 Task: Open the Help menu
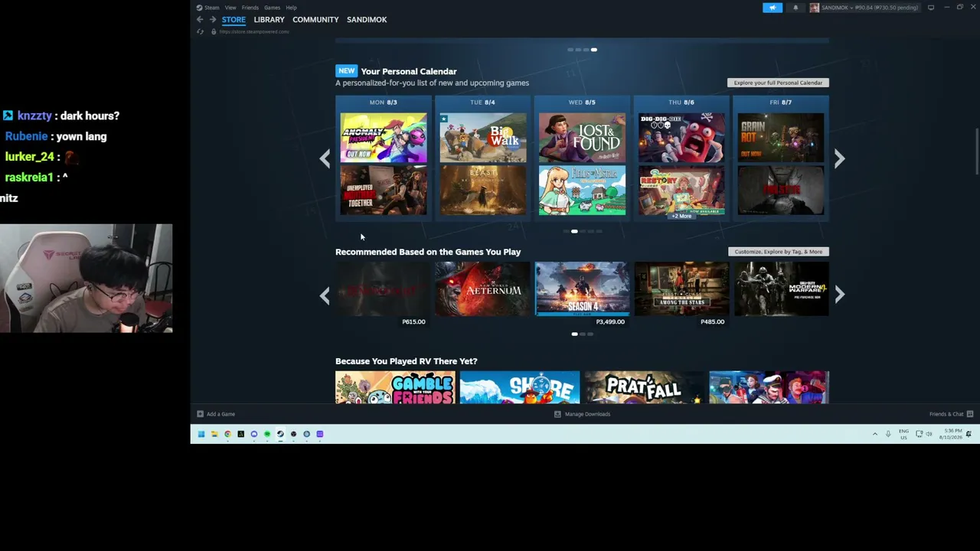click(291, 8)
